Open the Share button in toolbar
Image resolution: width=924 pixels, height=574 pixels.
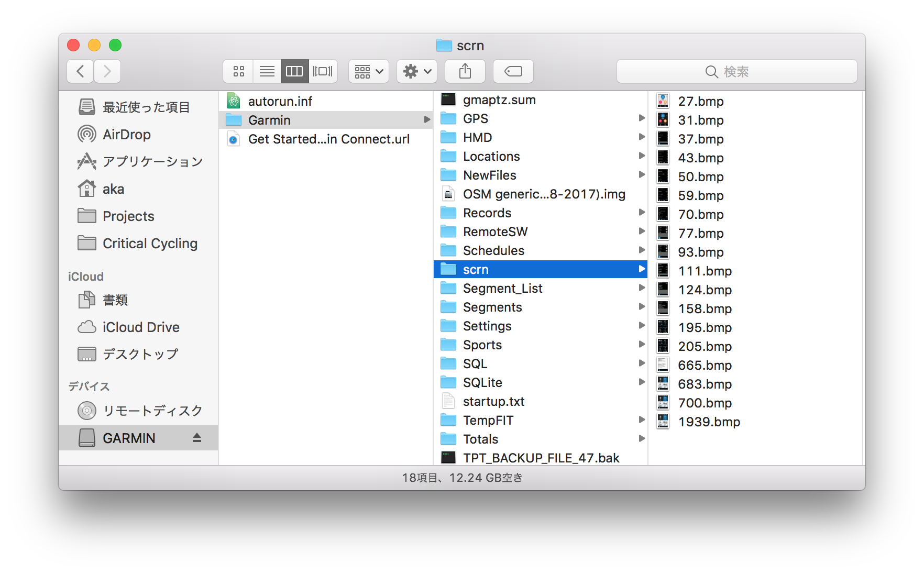[x=465, y=71]
